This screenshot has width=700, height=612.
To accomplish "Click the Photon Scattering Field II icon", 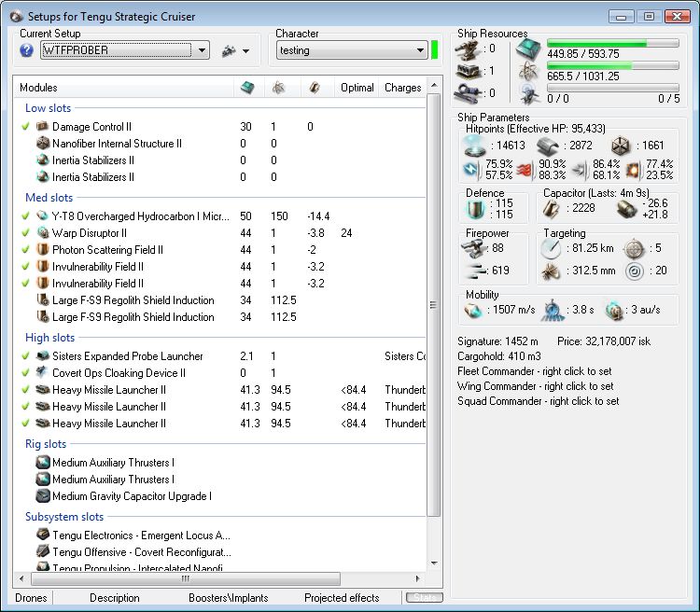I will [42, 249].
